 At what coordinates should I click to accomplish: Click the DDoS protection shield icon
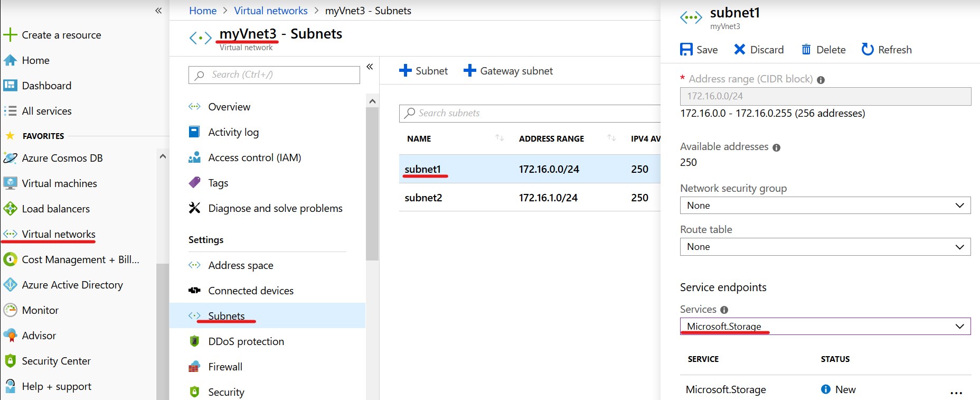click(x=194, y=341)
